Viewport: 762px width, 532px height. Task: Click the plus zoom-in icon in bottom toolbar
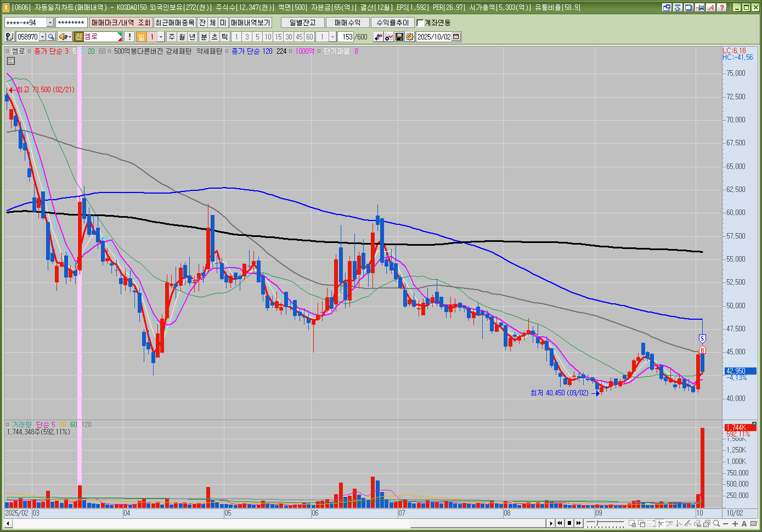pyautogui.click(x=735, y=523)
